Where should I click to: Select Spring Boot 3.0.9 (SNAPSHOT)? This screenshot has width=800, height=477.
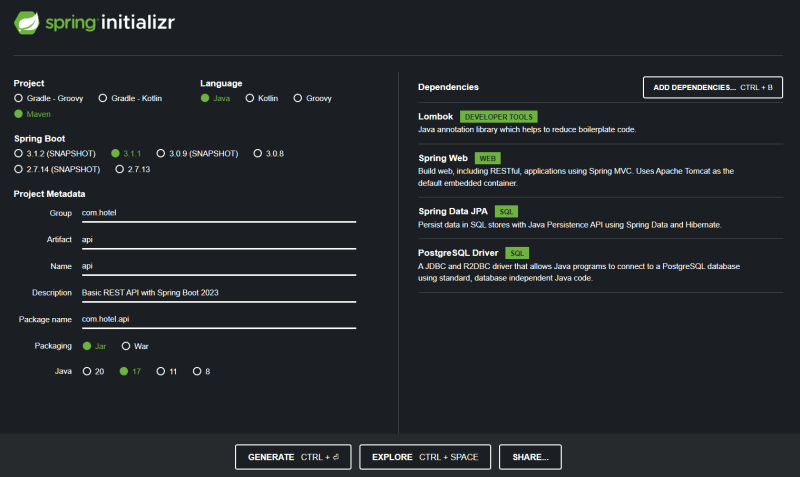tap(197, 154)
